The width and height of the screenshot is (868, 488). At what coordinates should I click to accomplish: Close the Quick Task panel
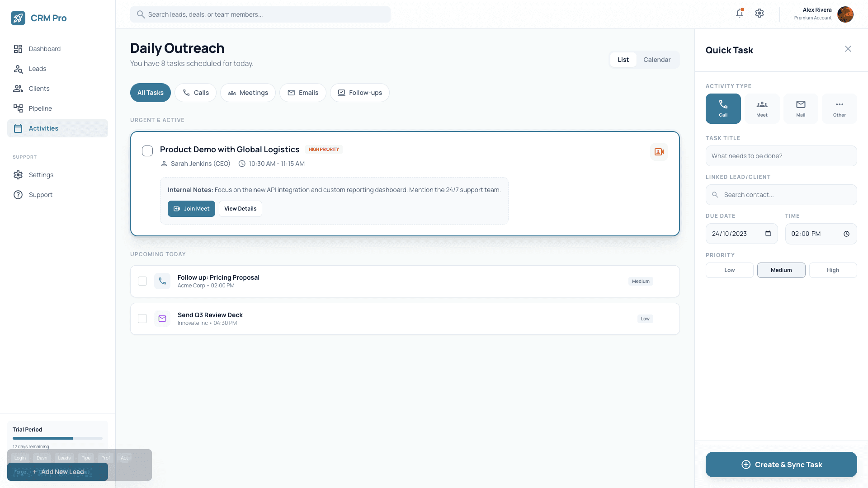pyautogui.click(x=848, y=49)
